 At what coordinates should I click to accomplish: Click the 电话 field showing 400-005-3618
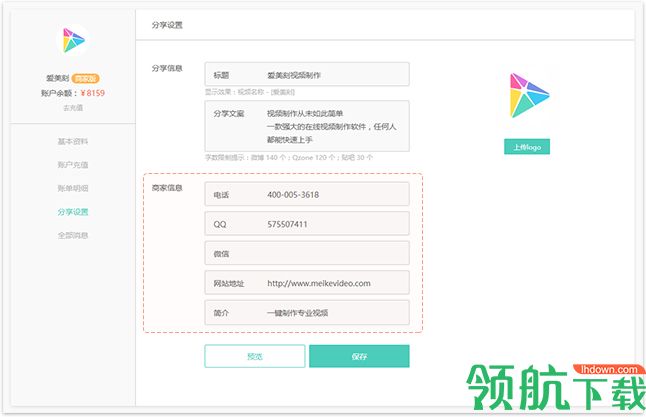pyautogui.click(x=307, y=194)
